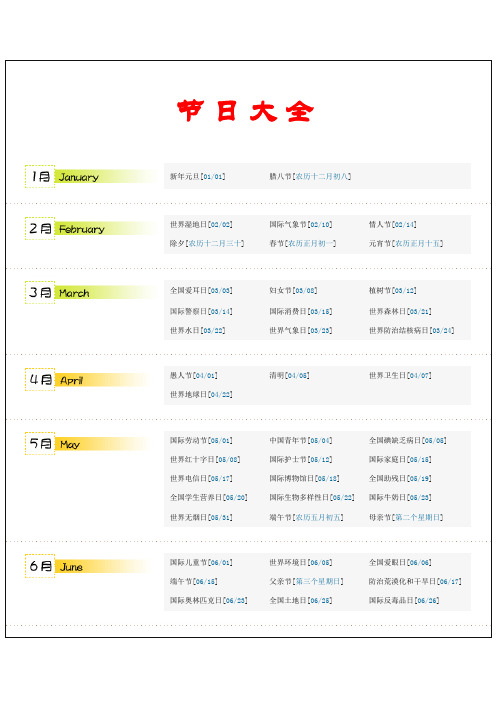
Task: Click 情人节 [02/14] entry
Action: (x=393, y=224)
